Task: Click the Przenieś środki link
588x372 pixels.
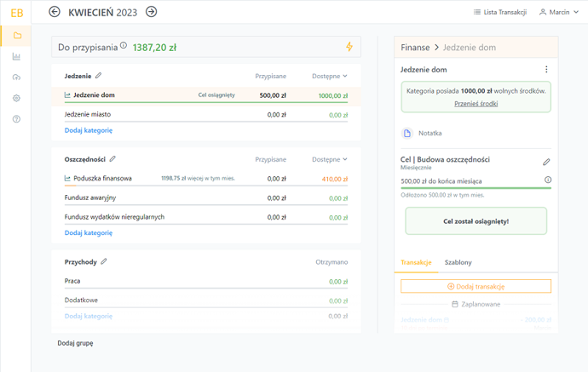Action: 476,104
